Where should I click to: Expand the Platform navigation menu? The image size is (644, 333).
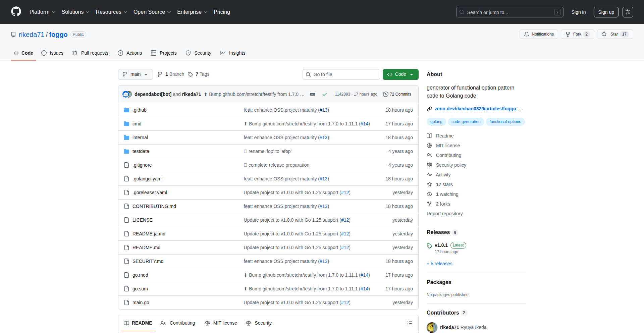pos(42,12)
